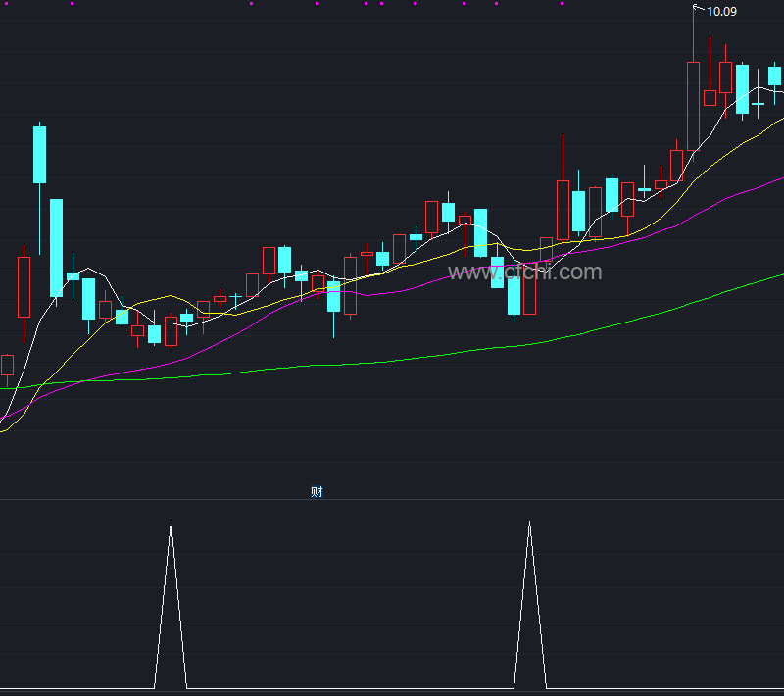The width and height of the screenshot is (784, 696).
Task: Click the 10.09 high price label
Action: click(x=721, y=12)
